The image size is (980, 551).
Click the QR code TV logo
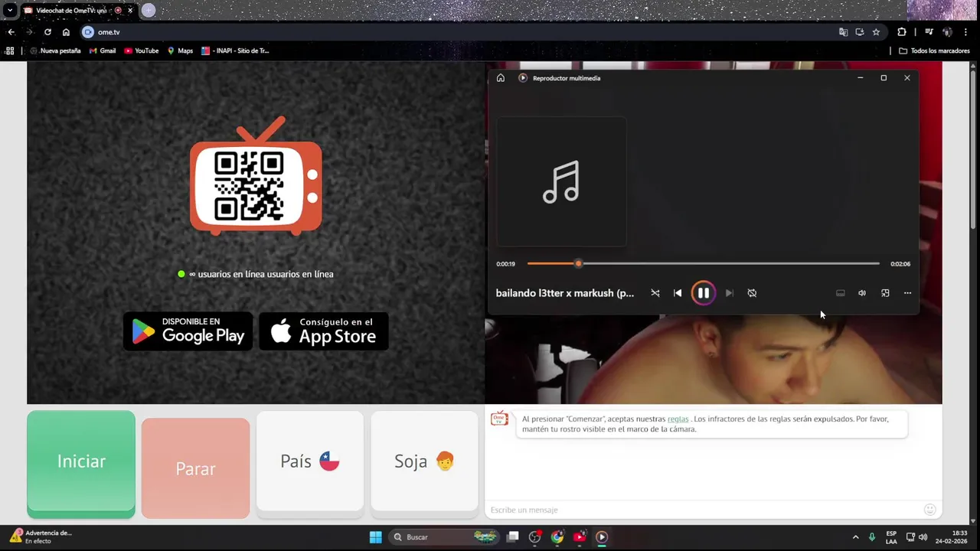256,176
